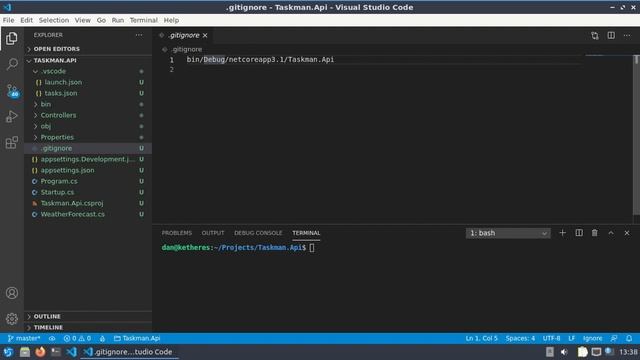This screenshot has width=640, height=360.
Task: Open the Terminal menu
Action: pos(144,20)
